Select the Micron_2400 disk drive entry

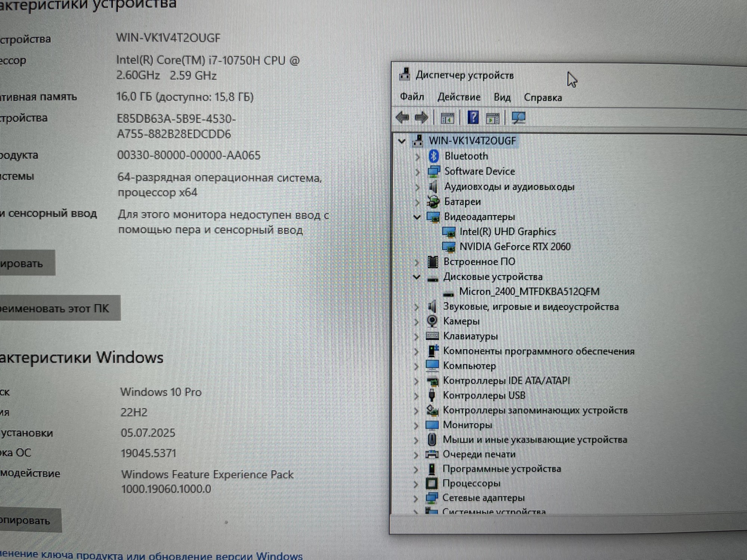tap(529, 292)
